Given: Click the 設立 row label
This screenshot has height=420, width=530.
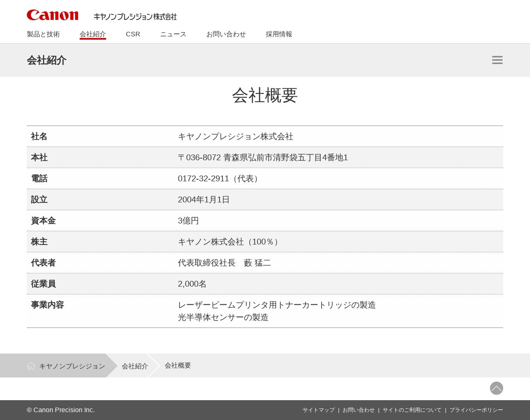Looking at the screenshot, I should 39,199.
